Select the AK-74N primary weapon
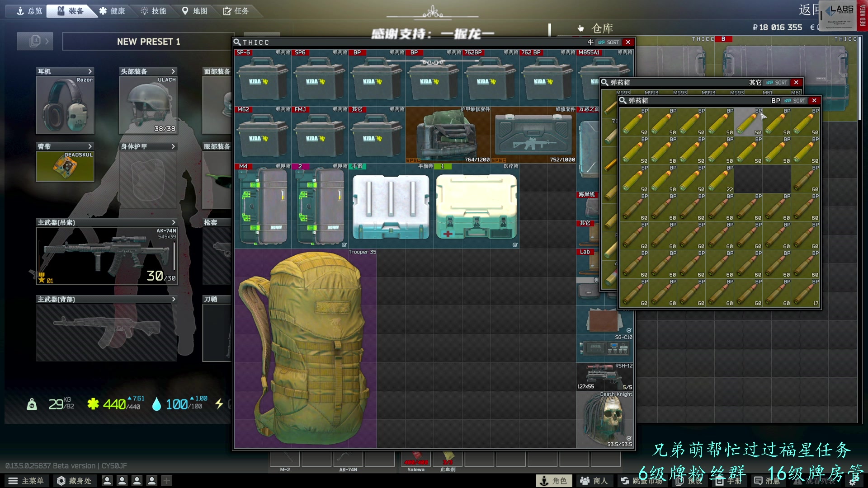Image resolution: width=868 pixels, height=488 pixels. [x=107, y=256]
